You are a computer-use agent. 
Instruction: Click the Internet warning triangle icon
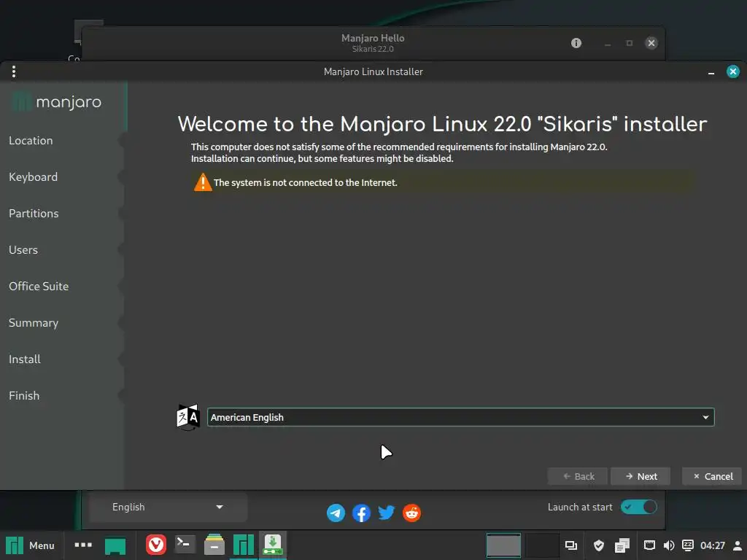coord(203,182)
